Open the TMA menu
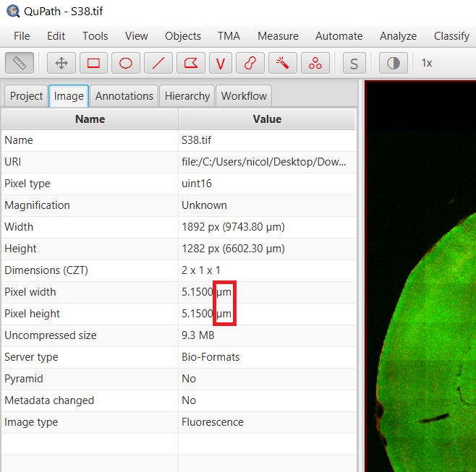Viewport: 476px width, 472px height. 229,36
